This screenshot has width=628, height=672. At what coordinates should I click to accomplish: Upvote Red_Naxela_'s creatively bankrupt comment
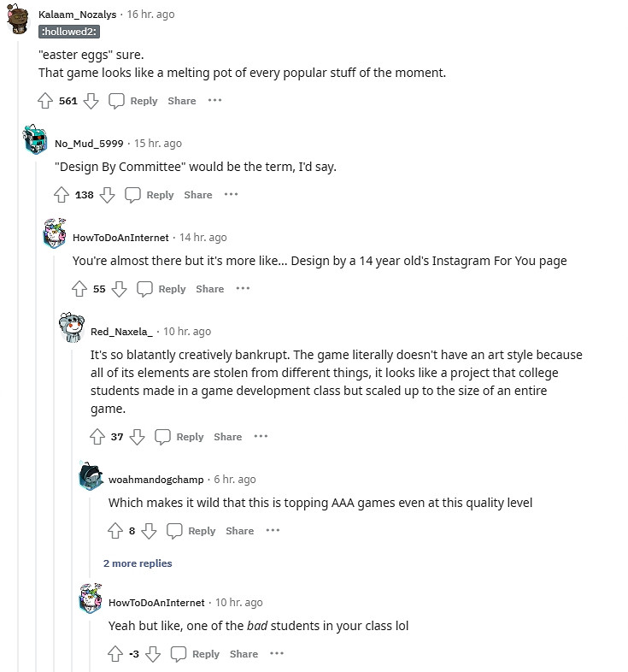(97, 437)
